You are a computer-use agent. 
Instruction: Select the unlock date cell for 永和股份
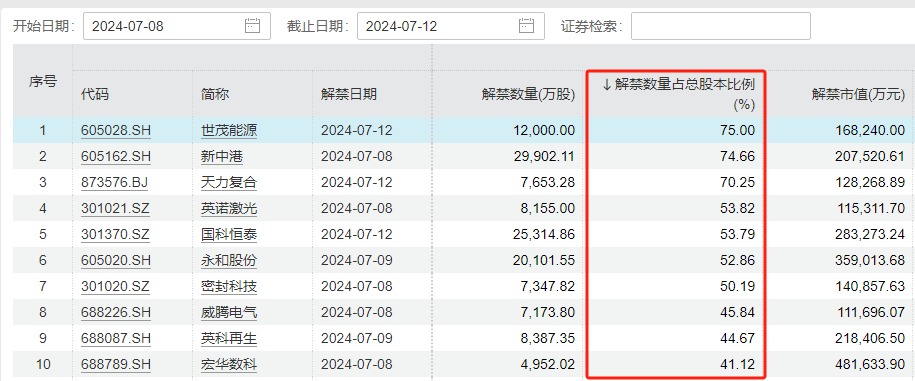(x=372, y=260)
